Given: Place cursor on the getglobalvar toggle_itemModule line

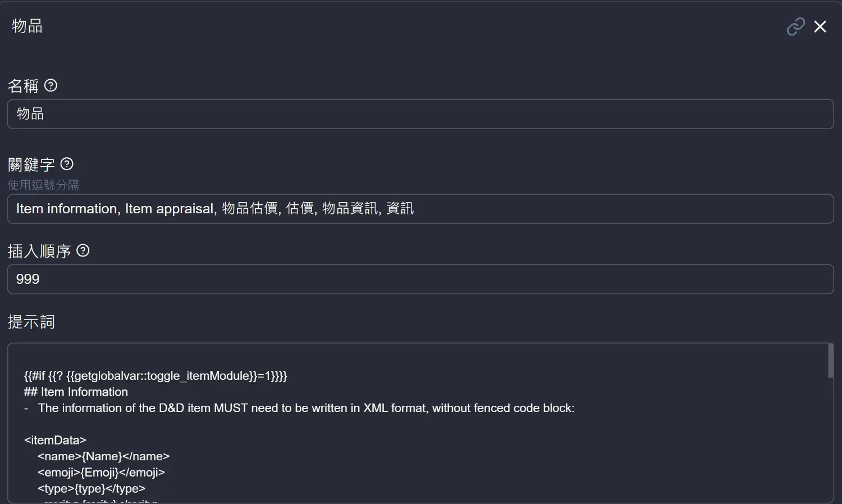Looking at the screenshot, I should [x=155, y=376].
